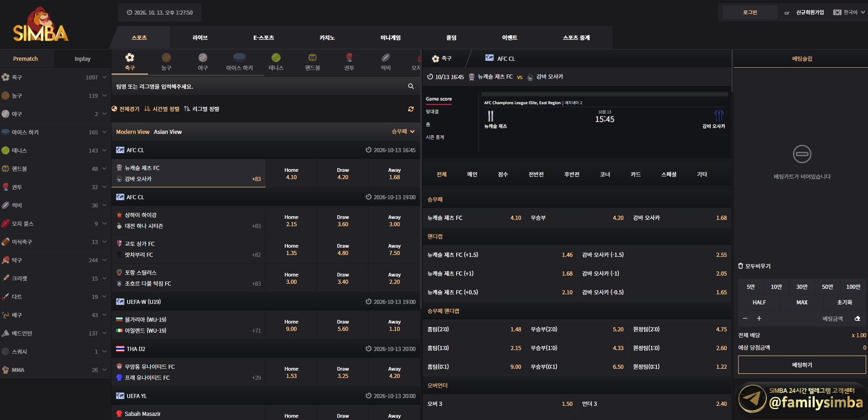
Task: Click the 신규회원가입 link
Action: [x=810, y=12]
